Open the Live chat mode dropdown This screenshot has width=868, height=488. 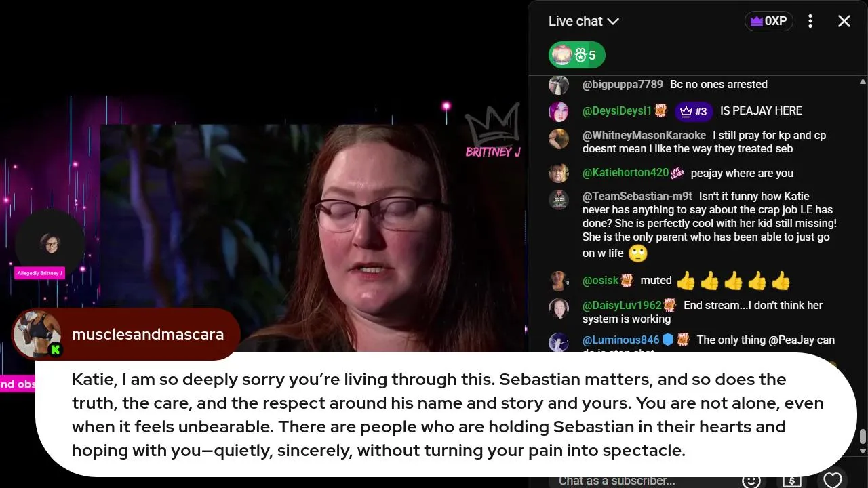click(x=583, y=21)
